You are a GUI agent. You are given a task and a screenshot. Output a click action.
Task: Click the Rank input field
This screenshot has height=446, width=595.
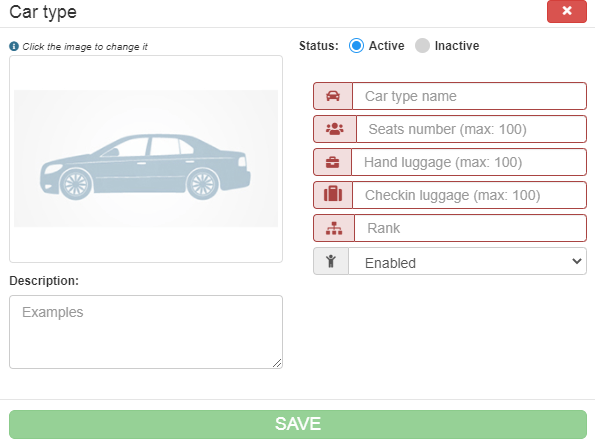coord(471,228)
